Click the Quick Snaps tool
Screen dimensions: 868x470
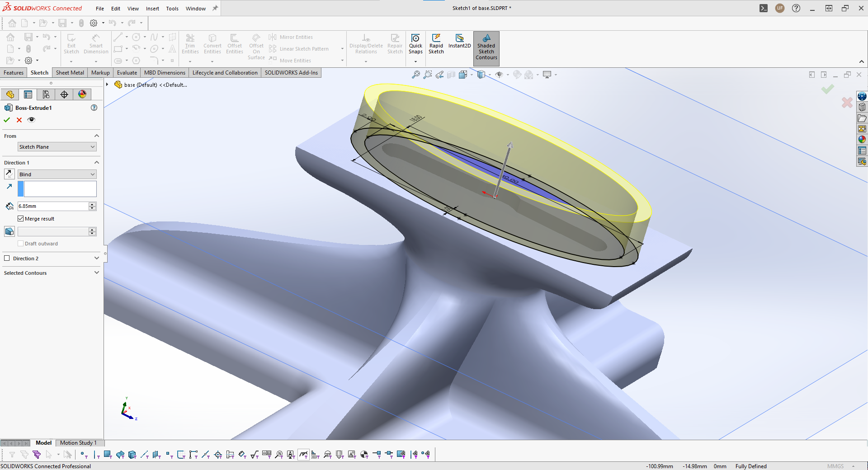click(x=415, y=44)
